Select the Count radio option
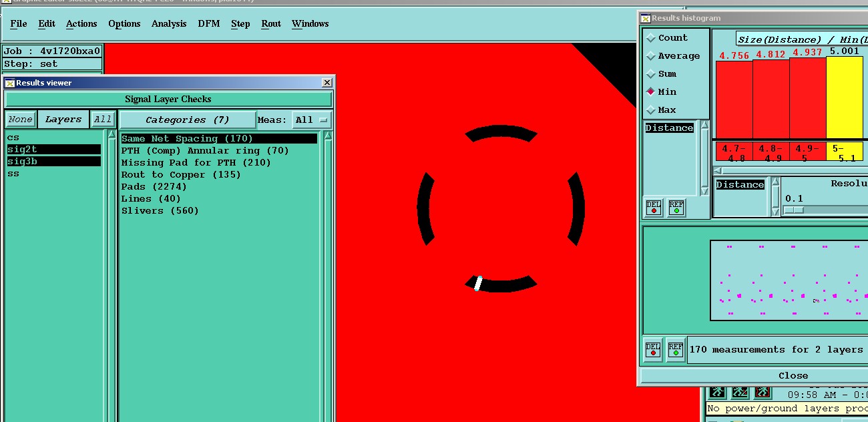Image resolution: width=868 pixels, height=422 pixels. pos(666,38)
